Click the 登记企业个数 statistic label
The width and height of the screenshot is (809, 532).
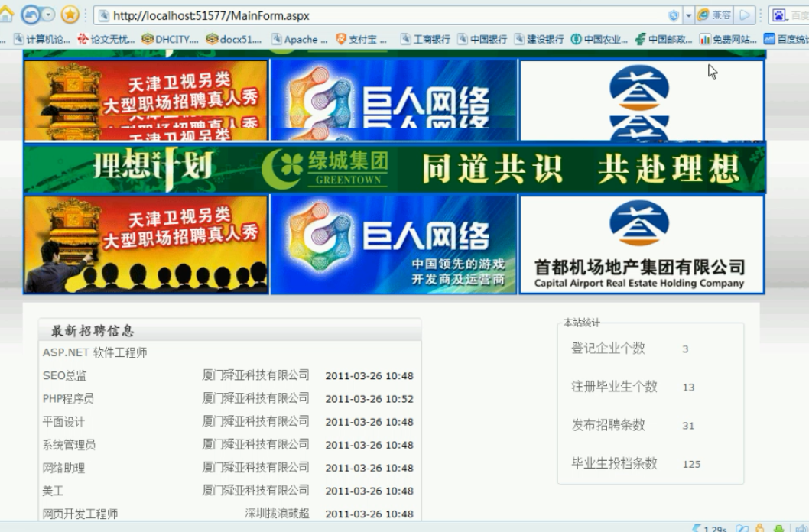click(609, 349)
